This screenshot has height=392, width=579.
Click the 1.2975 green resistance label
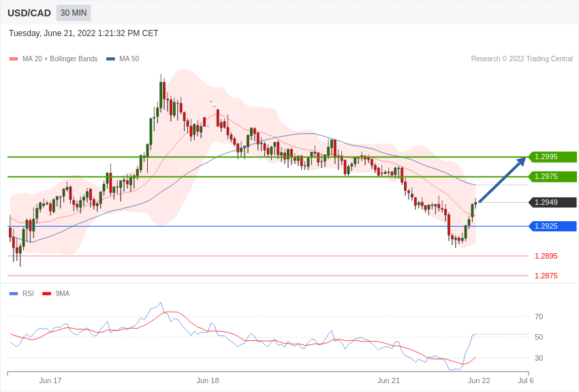(x=553, y=176)
